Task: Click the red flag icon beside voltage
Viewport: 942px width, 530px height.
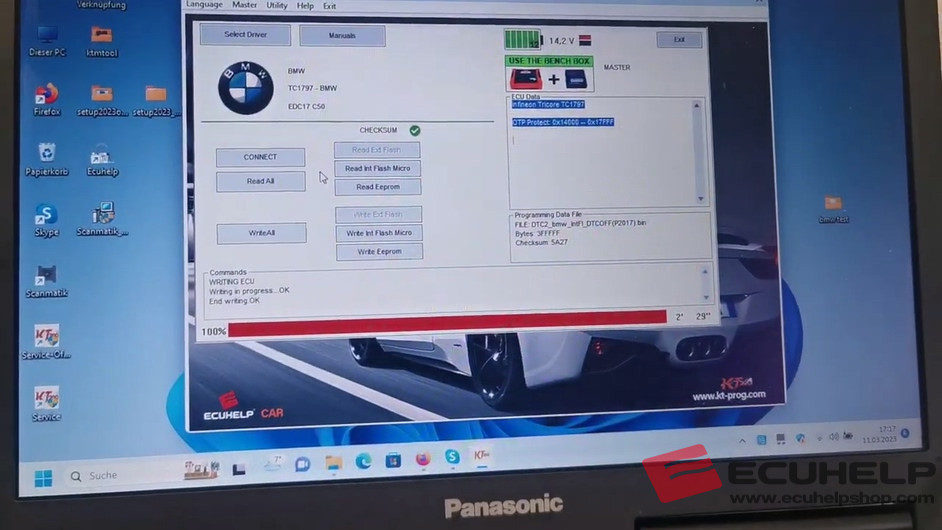Action: point(585,40)
